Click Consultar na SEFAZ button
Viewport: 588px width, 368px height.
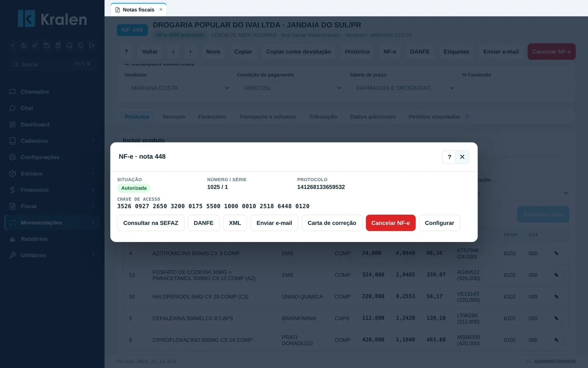pos(151,223)
